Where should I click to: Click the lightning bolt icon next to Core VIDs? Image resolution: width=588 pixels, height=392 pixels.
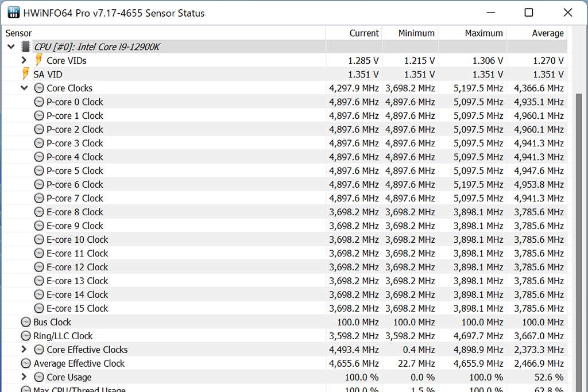(38, 60)
